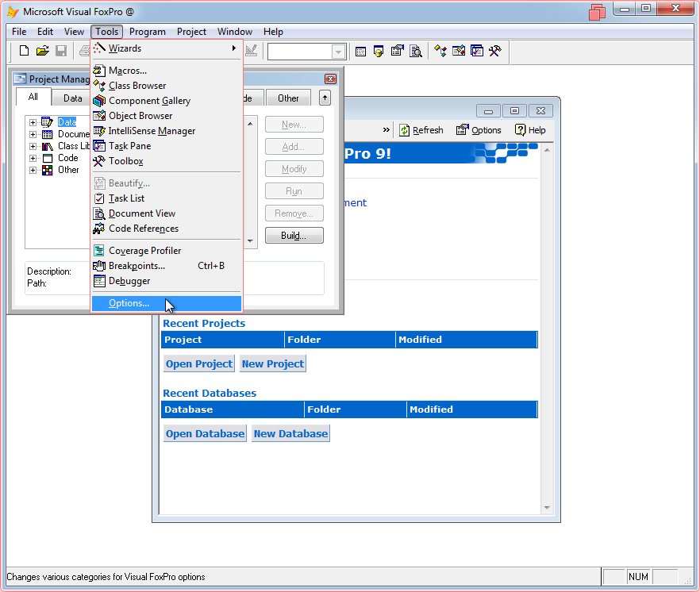Click Document View toolbar icon
This screenshot has width=700, height=592.
click(416, 52)
